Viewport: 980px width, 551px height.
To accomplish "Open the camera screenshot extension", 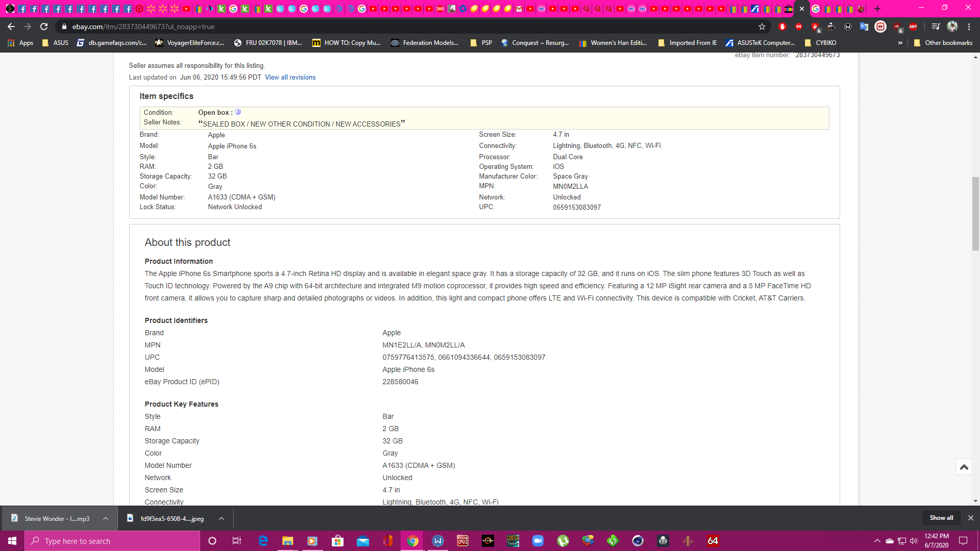I will click(831, 27).
